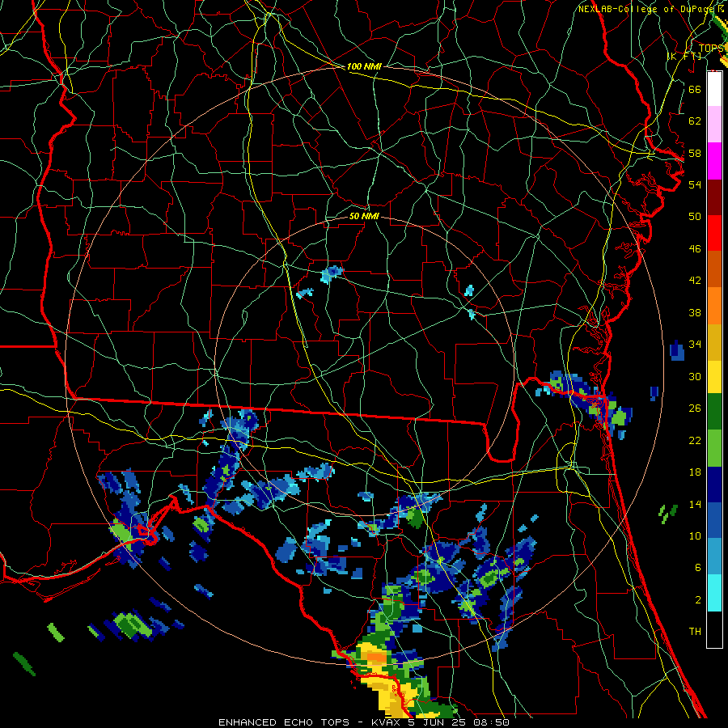Click the white swatch in the tops legend

(x=714, y=89)
